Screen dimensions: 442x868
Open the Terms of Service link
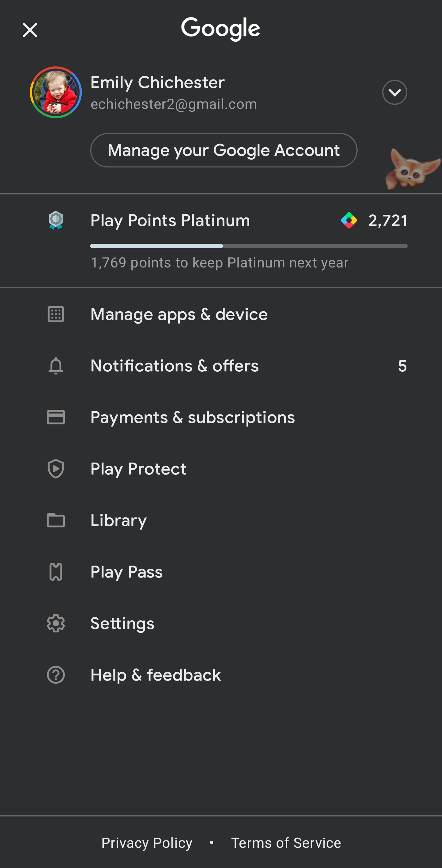tap(286, 843)
